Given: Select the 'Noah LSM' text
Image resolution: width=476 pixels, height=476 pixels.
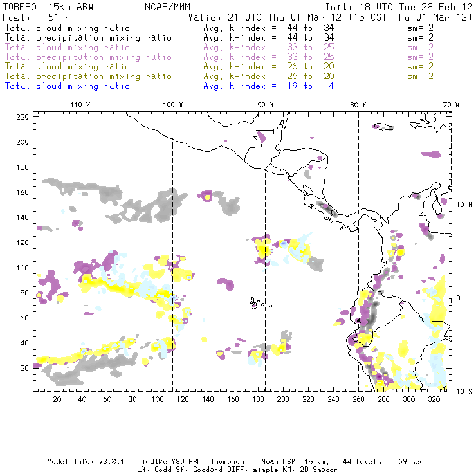Looking at the screenshot, I should [x=279, y=462].
